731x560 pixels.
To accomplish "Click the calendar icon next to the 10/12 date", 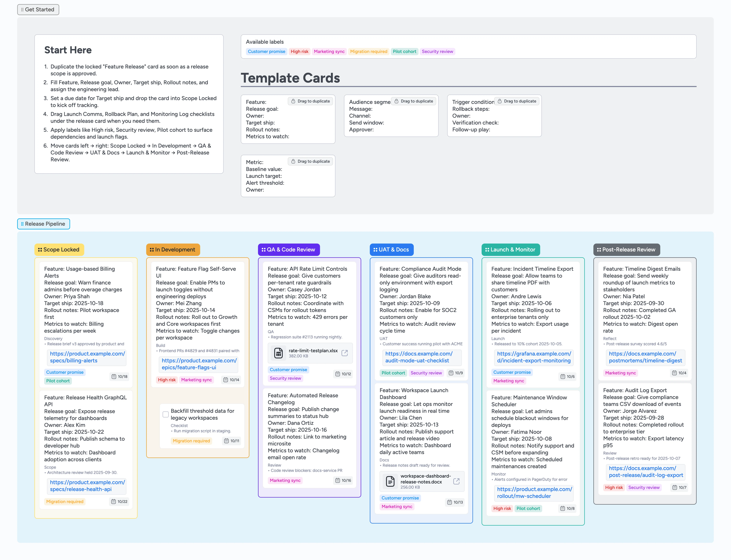I will (337, 374).
